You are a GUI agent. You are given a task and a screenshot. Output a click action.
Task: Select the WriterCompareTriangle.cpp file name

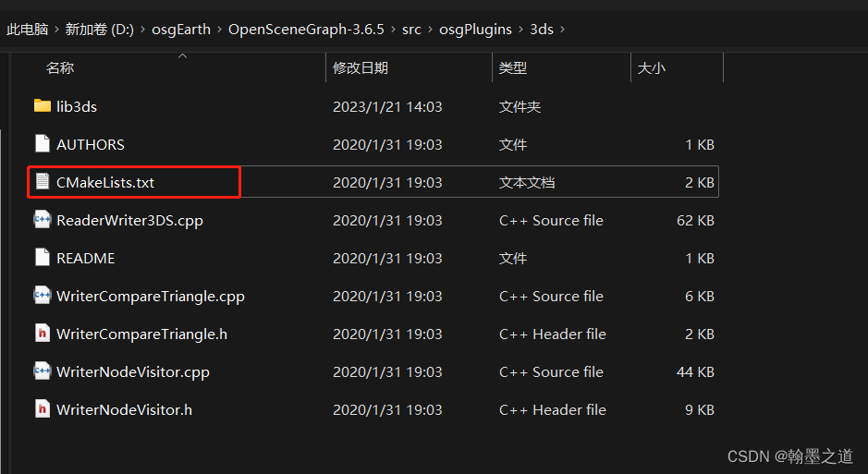[x=151, y=296]
